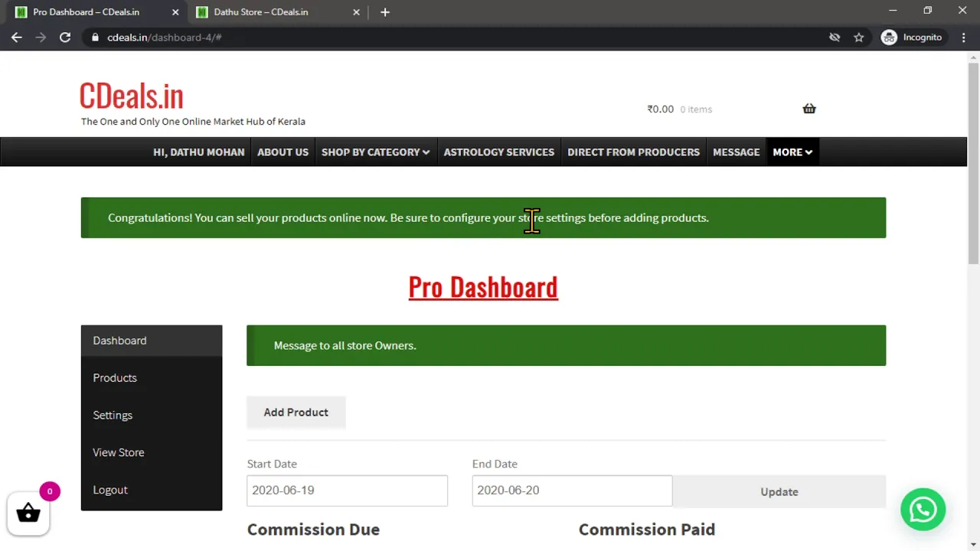Open Hi, Dathu Mohan menu item
980x551 pixels.
click(199, 152)
